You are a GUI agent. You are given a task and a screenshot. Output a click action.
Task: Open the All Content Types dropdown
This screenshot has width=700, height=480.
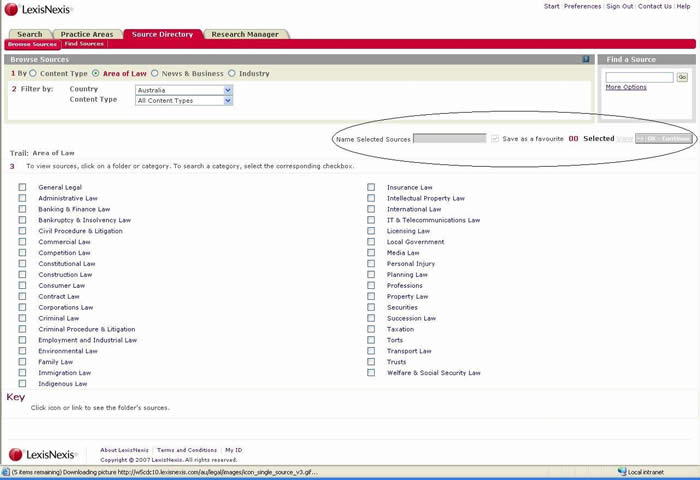pyautogui.click(x=183, y=101)
